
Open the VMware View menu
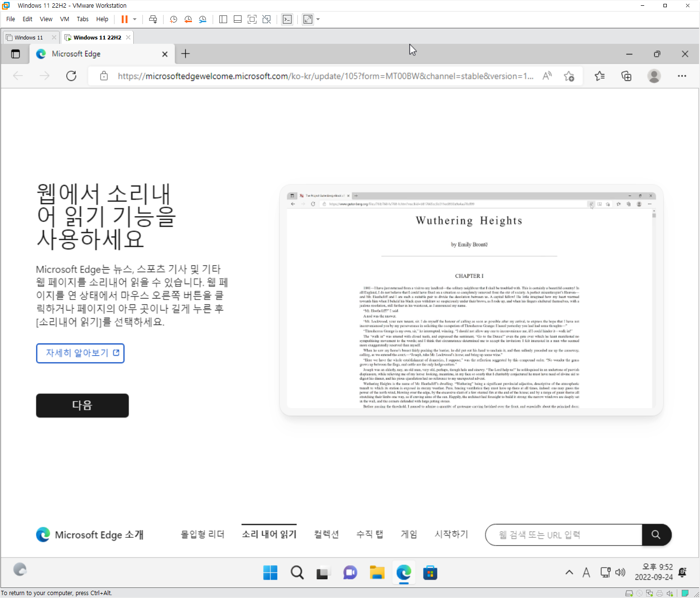coord(46,19)
